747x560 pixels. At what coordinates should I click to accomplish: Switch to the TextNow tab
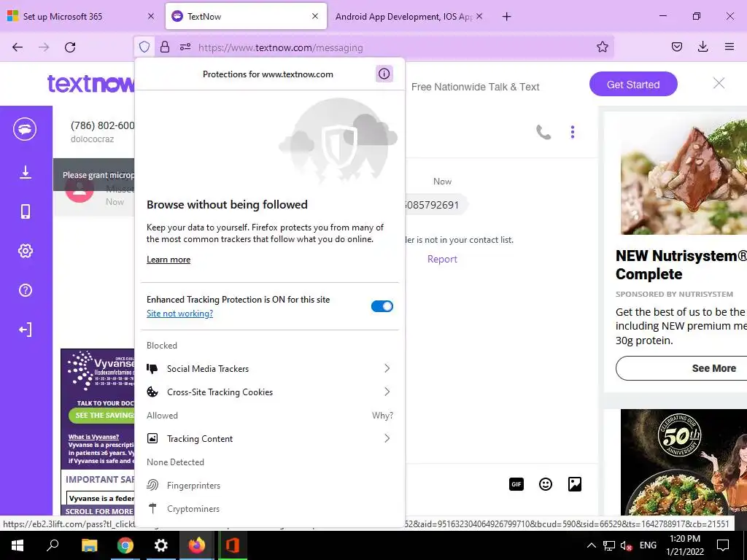(246, 16)
